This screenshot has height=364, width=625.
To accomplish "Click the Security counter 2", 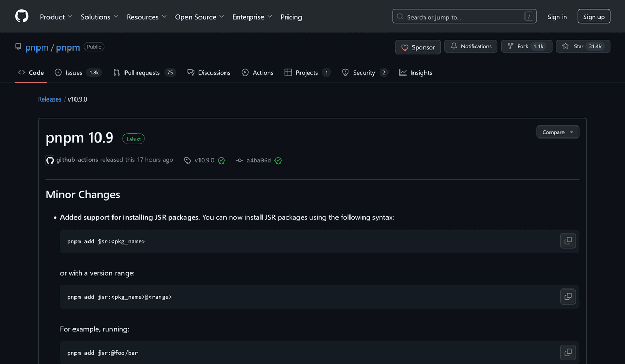I will [384, 73].
